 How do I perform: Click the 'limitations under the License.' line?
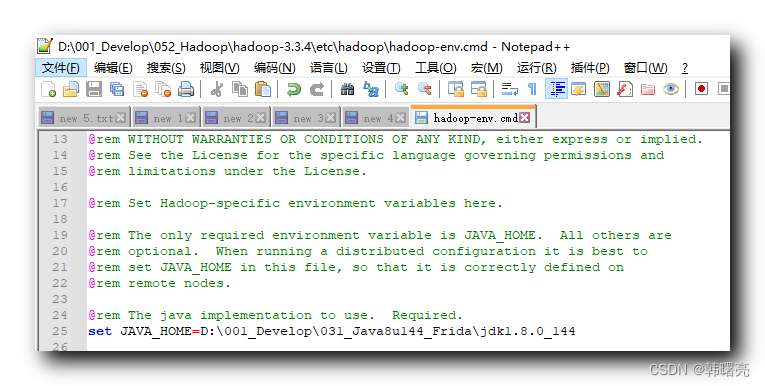tap(227, 171)
